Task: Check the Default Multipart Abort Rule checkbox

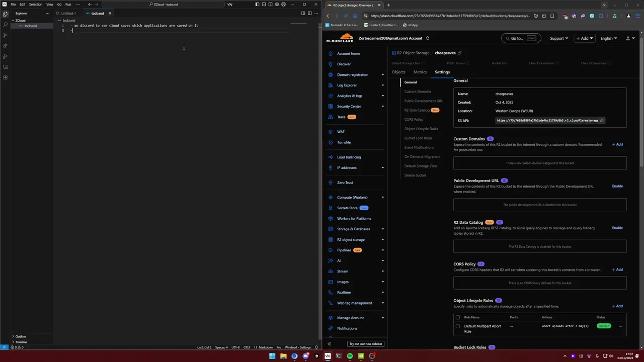Action: tap(458, 326)
